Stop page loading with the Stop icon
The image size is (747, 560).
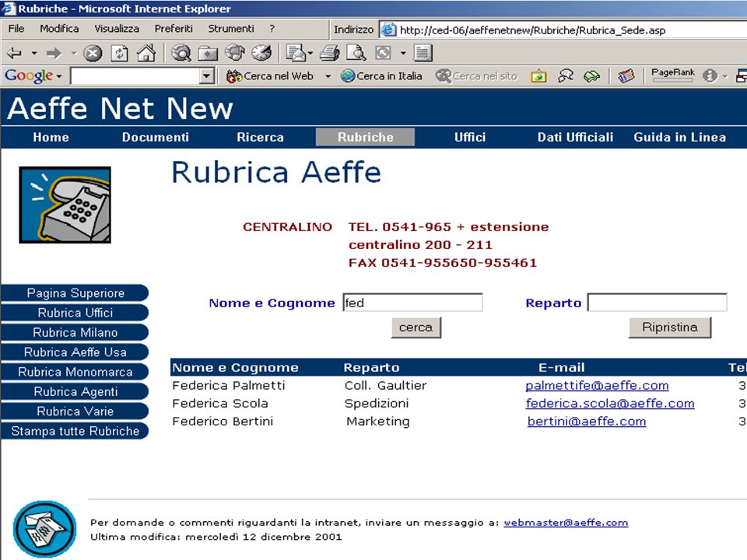tap(93, 53)
